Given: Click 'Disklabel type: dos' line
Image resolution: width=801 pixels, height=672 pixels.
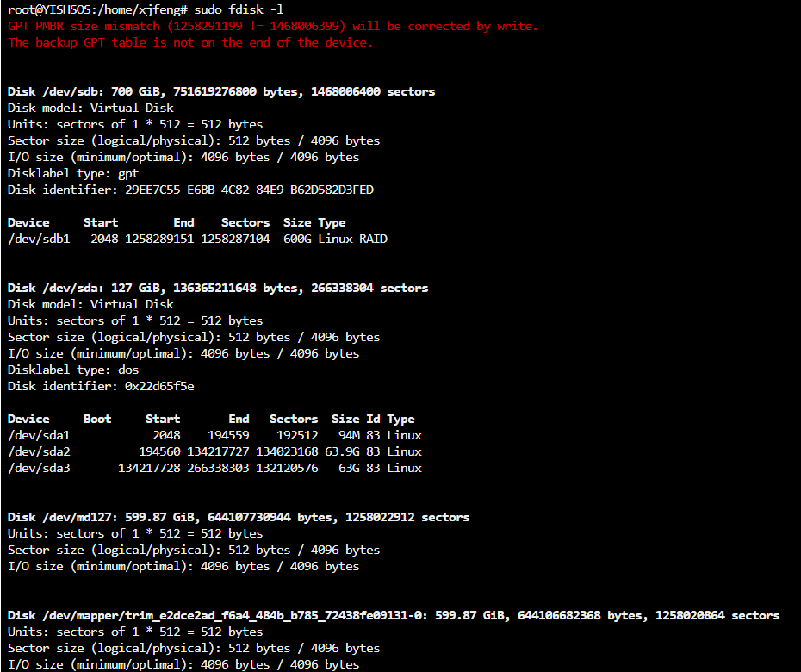Looking at the screenshot, I should coord(72,370).
